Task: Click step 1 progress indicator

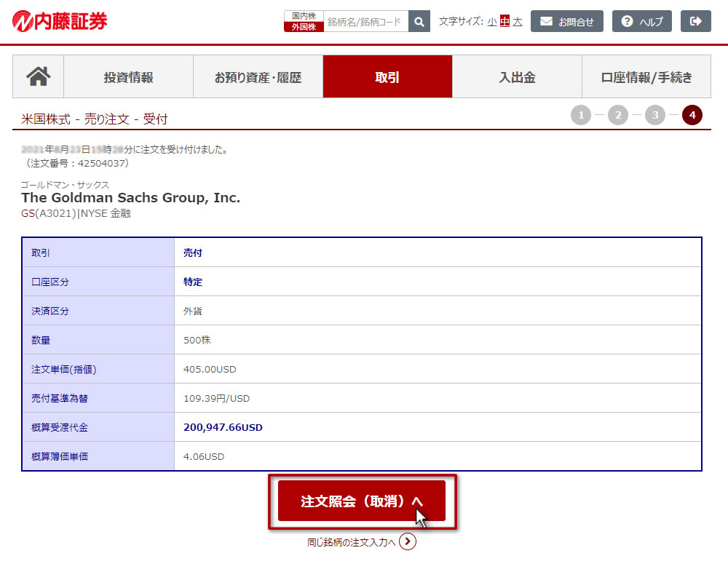Action: [581, 115]
